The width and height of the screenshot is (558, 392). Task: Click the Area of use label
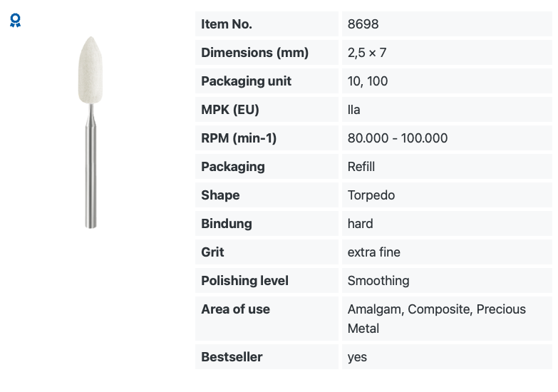(236, 309)
